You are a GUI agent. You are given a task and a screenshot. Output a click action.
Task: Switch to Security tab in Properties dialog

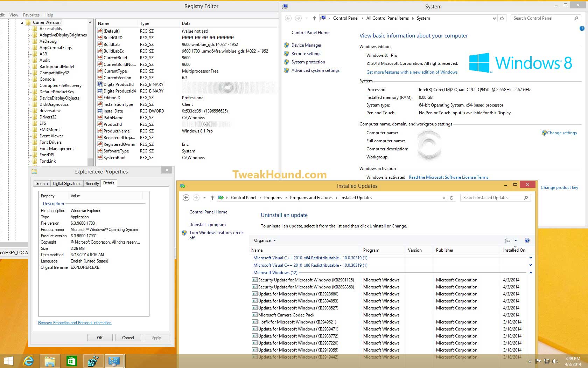[92, 184]
